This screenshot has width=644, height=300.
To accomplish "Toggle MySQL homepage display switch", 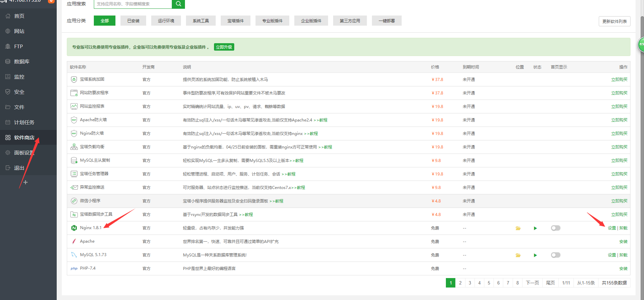I will (556, 255).
